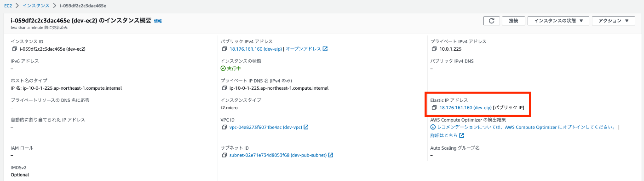Copy the public IPv4 address icon
Viewport: 644px width, 181px height.
(x=224, y=49)
